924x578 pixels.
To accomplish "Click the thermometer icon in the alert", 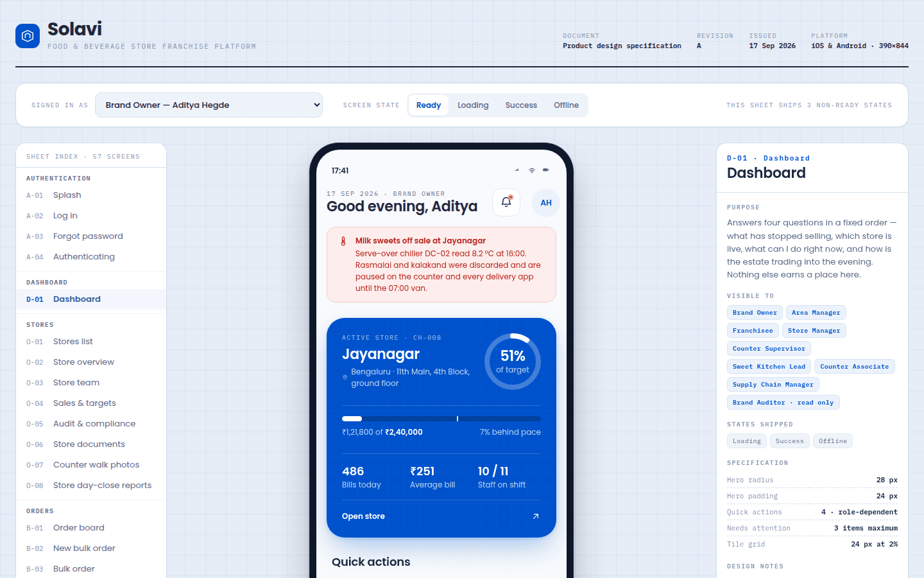I will click(x=343, y=241).
